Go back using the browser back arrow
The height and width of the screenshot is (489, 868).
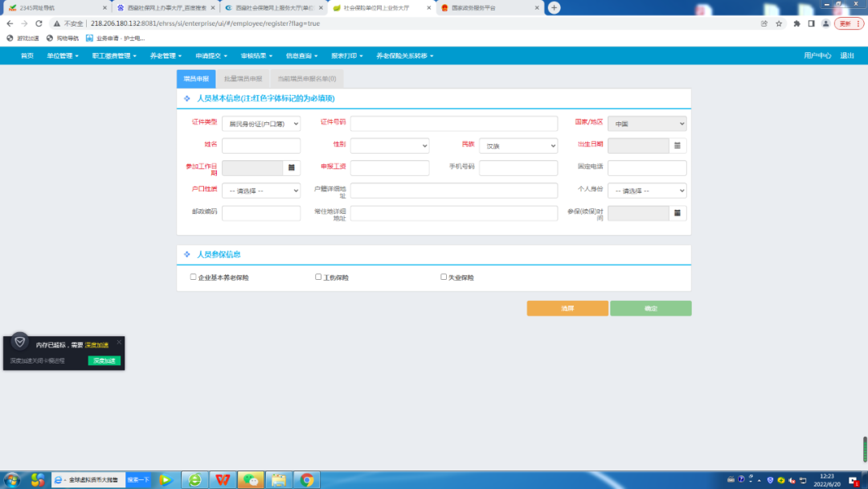[10, 23]
